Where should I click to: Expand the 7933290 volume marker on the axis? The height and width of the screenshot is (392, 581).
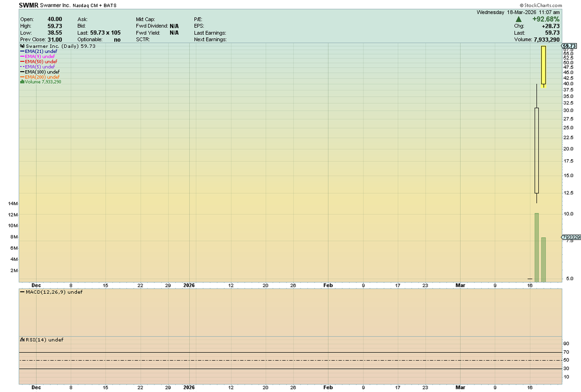click(x=570, y=237)
